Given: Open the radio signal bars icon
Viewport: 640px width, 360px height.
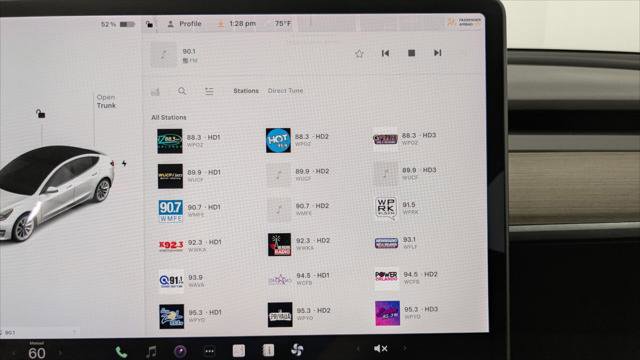Looking at the screenshot, I should pos(155,92).
